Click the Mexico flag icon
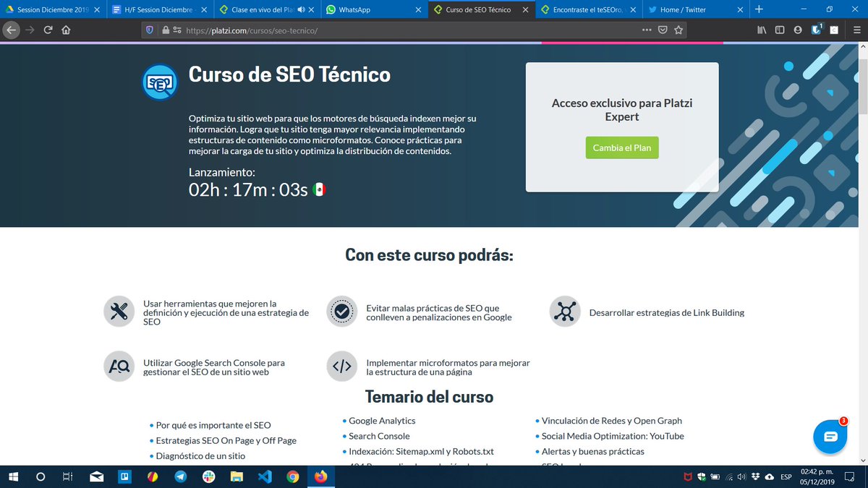 (319, 189)
